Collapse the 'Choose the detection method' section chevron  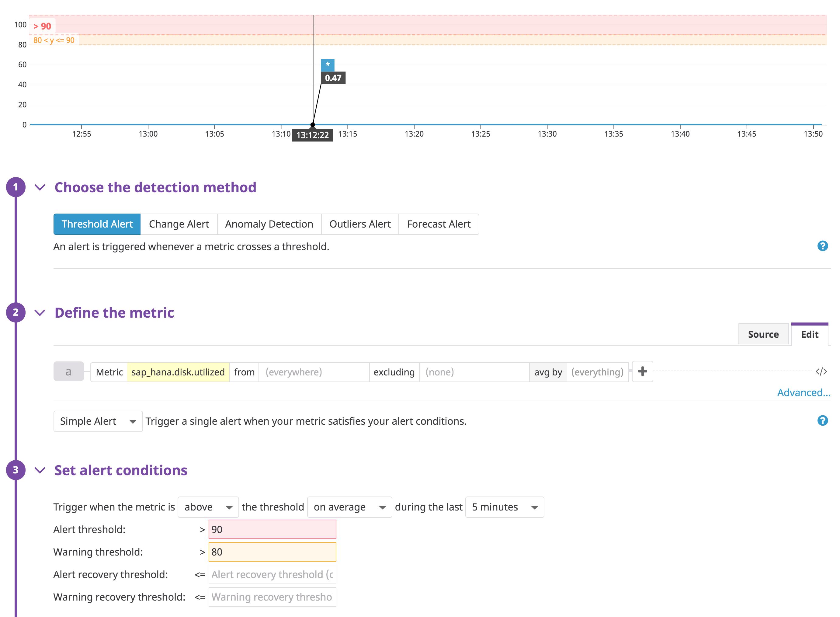pyautogui.click(x=40, y=187)
